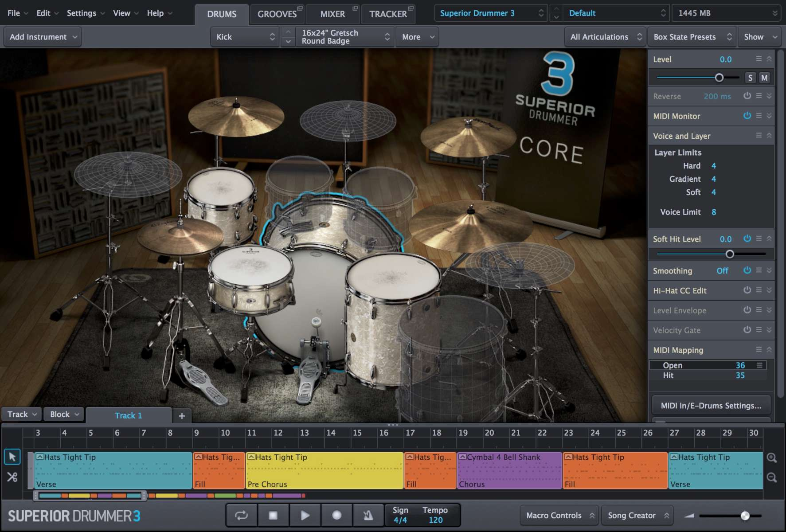Toggle the MIDI Monitor power switch

pos(747,116)
